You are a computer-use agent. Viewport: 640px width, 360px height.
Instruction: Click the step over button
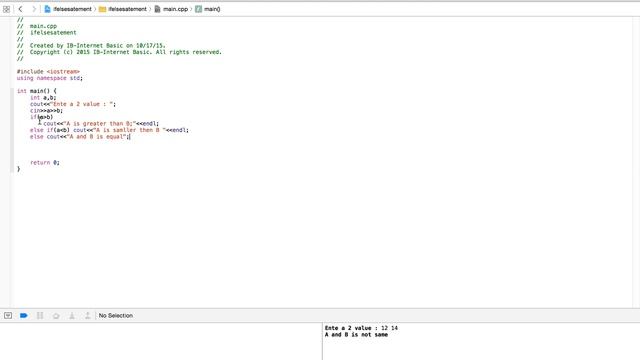[56, 316]
